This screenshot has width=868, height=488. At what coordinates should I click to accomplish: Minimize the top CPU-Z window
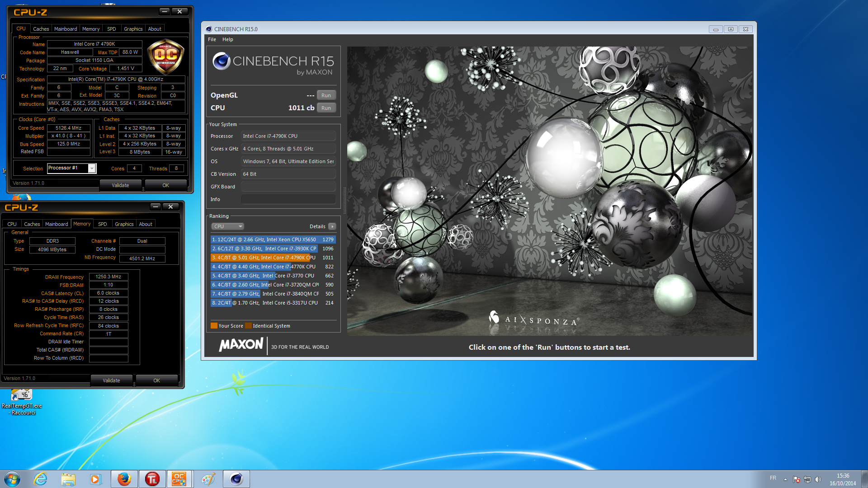tap(165, 11)
